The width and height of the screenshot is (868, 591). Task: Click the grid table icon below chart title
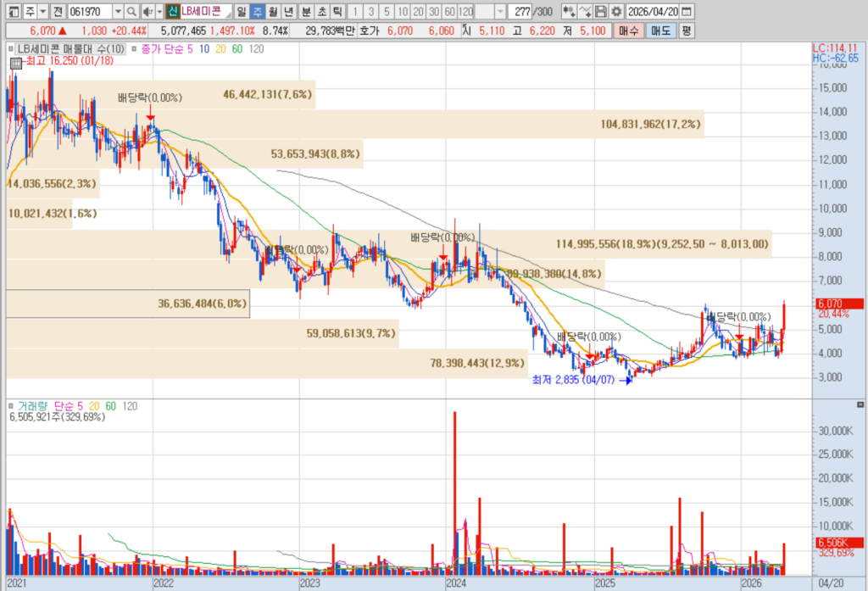coord(16,63)
